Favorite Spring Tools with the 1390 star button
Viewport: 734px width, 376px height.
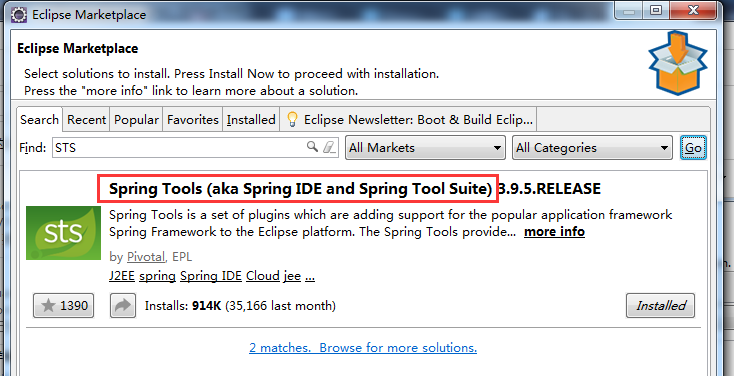[x=64, y=306]
